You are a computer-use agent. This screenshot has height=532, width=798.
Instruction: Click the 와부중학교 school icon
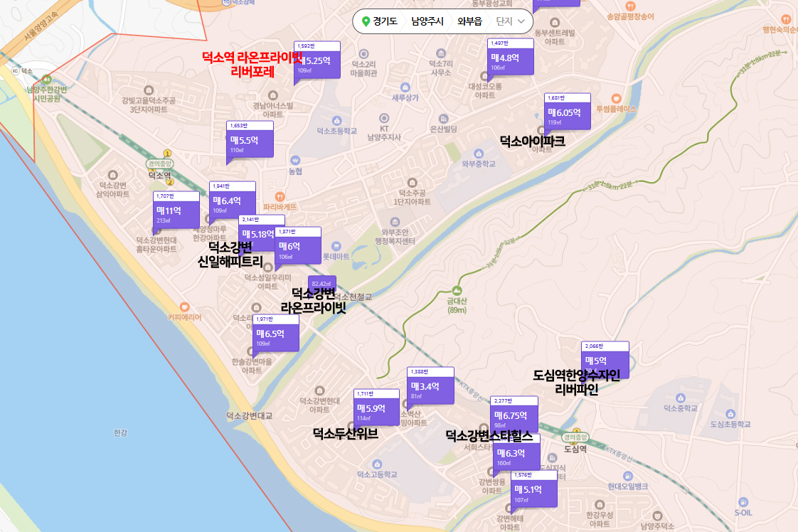[479, 154]
